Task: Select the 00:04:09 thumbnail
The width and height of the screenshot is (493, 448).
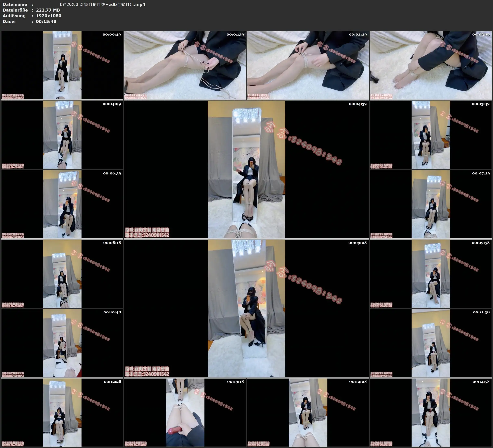Action: pyautogui.click(x=62, y=135)
